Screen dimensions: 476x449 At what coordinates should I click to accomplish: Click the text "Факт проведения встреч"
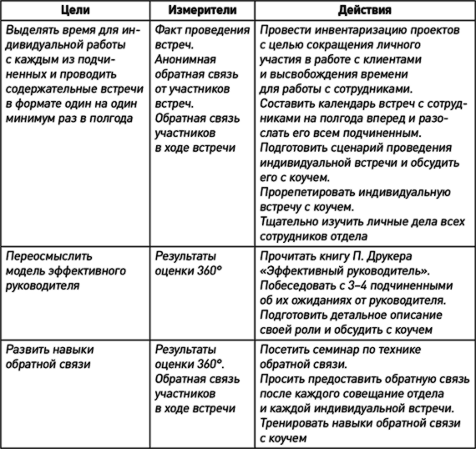[x=202, y=38]
